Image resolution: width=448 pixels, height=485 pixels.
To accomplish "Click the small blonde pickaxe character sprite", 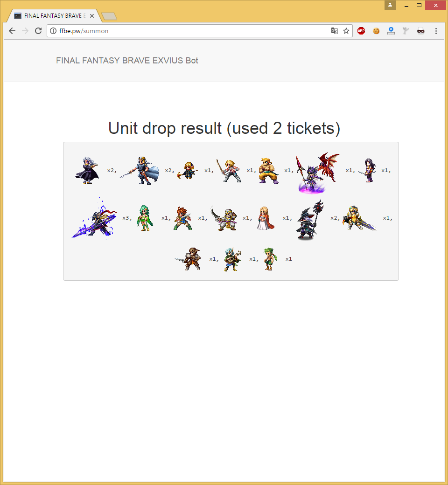I will (188, 170).
